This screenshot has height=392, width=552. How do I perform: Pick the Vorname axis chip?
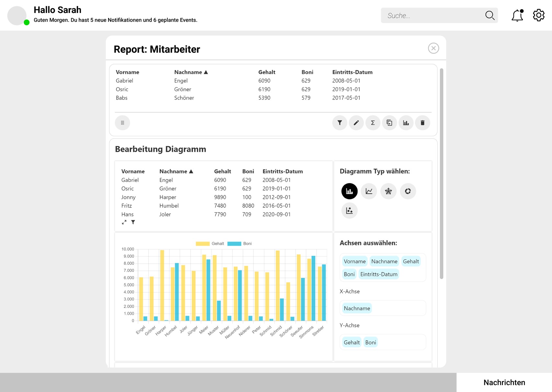click(x=355, y=261)
